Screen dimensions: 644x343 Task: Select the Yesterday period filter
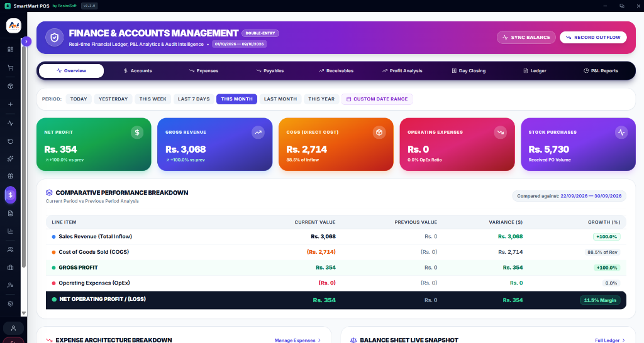tap(113, 99)
